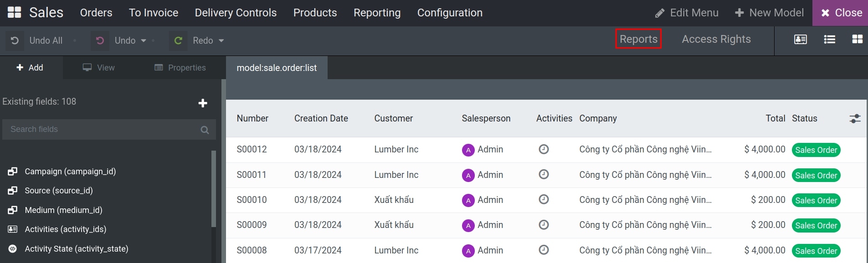This screenshot has width=868, height=263.
Task: Click the New Model plus icon
Action: pos(740,13)
